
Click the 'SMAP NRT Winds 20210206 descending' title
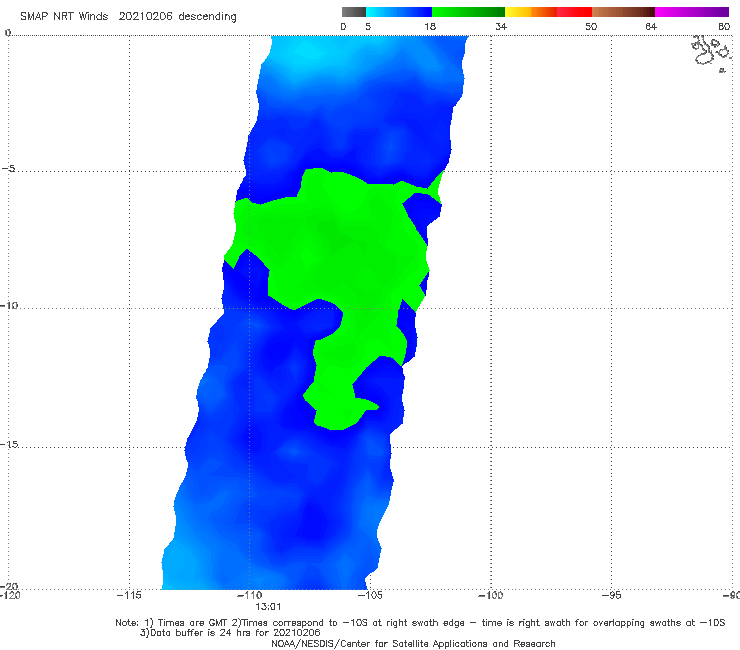coord(128,17)
